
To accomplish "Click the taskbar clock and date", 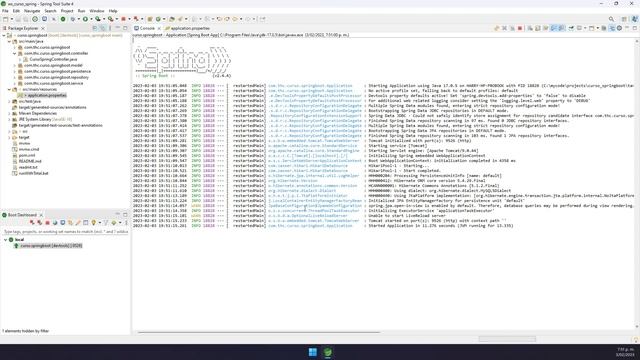I will pyautogui.click(x=625, y=352).
